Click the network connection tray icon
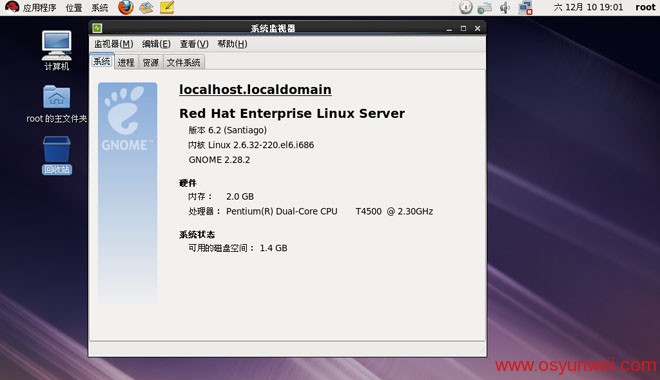Screen dimensions: 660x380 pos(525,7)
